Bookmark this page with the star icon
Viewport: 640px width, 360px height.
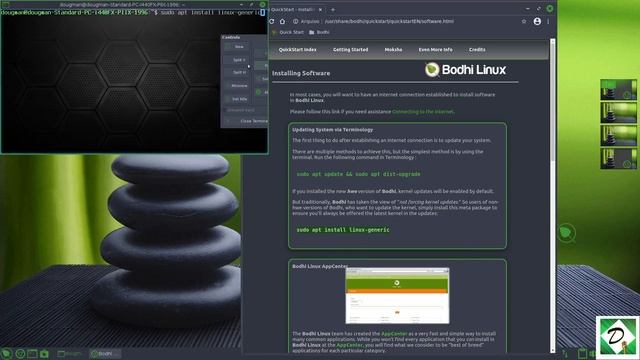point(524,21)
